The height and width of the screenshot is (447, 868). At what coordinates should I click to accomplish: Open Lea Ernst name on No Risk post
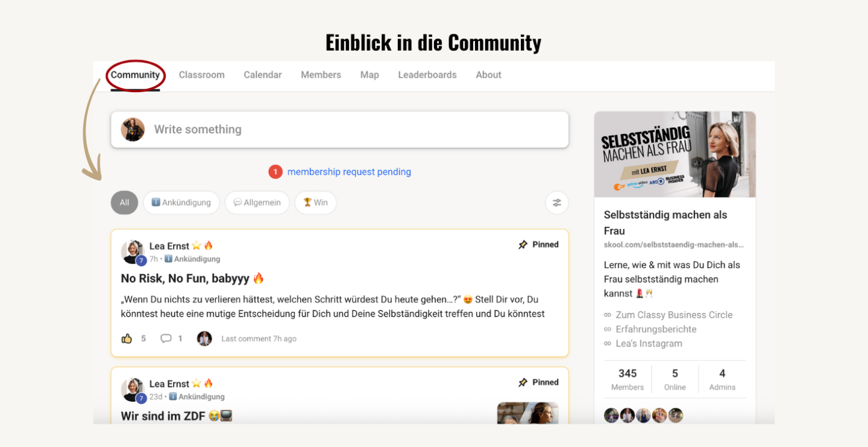[x=169, y=246]
